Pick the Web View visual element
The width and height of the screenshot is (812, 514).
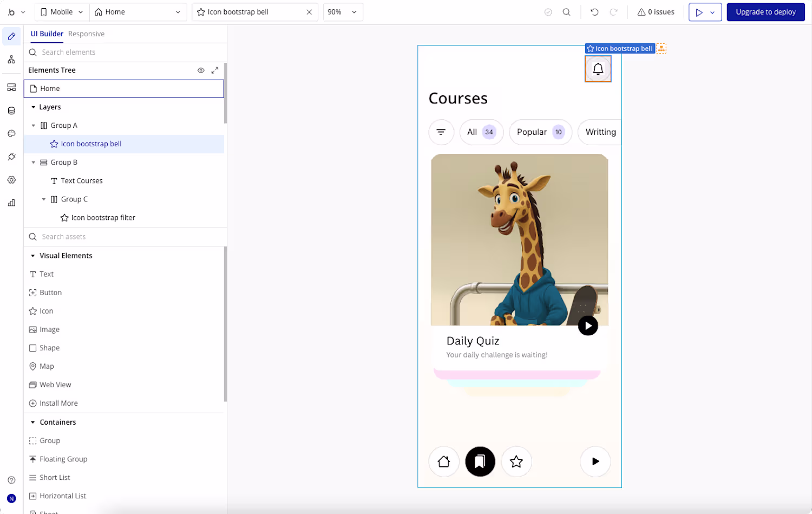[x=50, y=385]
